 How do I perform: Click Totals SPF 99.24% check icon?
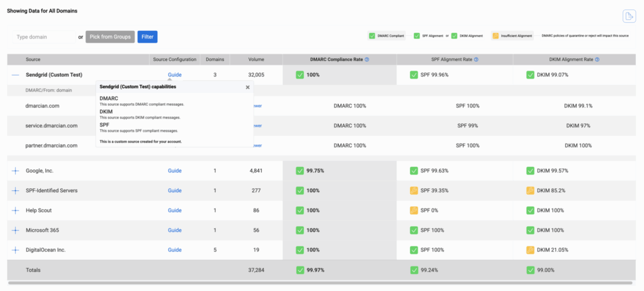tap(414, 270)
